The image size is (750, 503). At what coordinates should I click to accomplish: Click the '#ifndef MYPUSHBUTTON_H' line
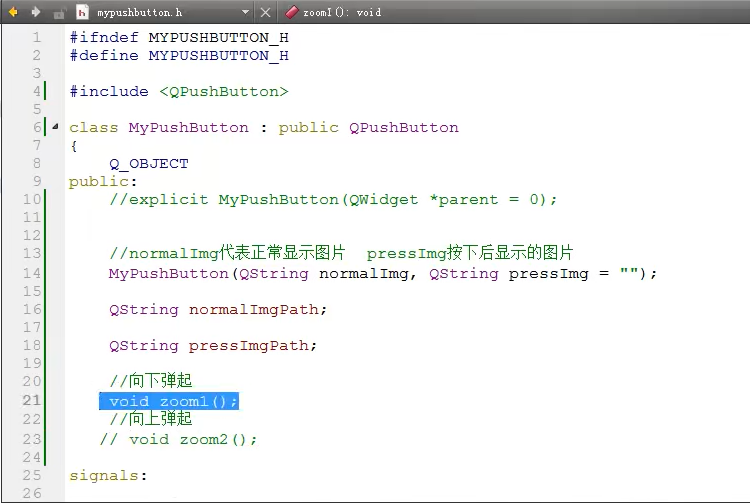[179, 37]
